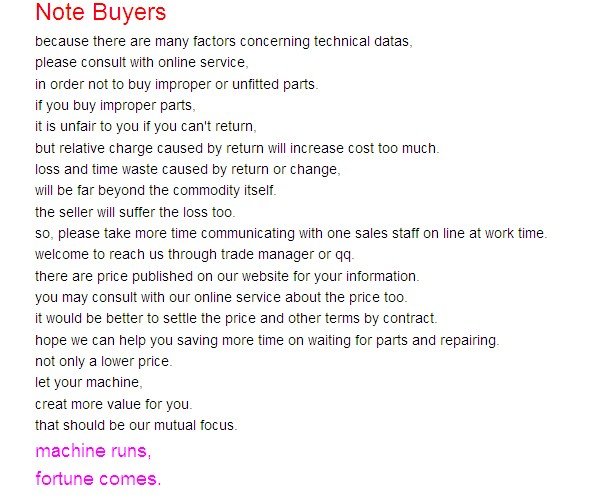Click the 'settle the price by contract' line
595x498 pixels.
[236, 318]
